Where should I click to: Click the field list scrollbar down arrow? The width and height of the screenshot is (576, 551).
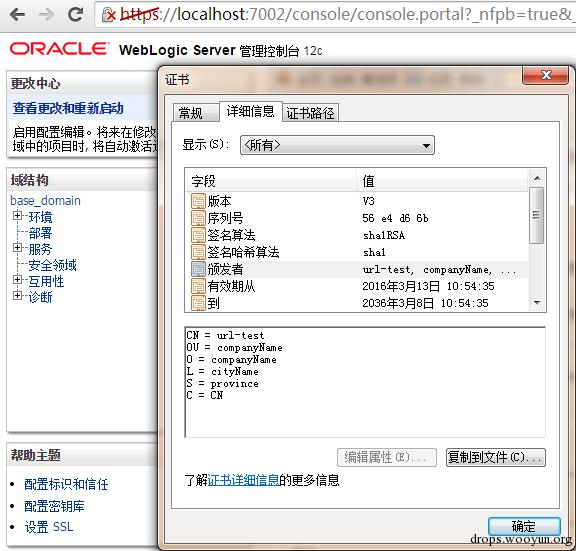pos(537,303)
